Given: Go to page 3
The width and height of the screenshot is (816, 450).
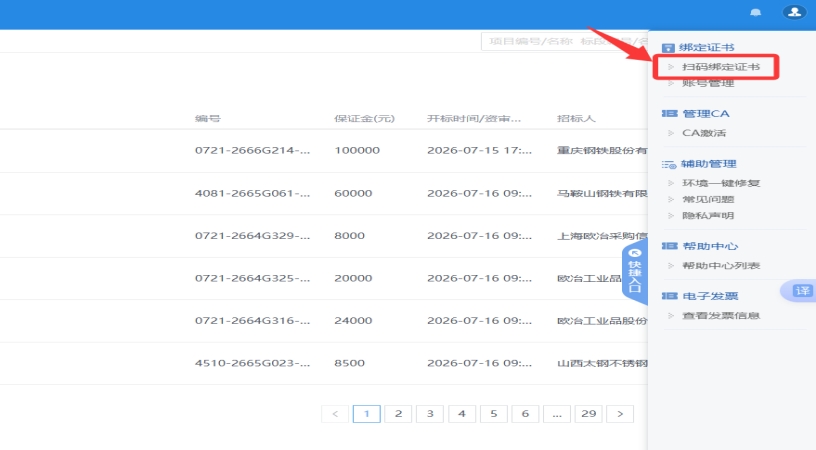Looking at the screenshot, I should 430,414.
